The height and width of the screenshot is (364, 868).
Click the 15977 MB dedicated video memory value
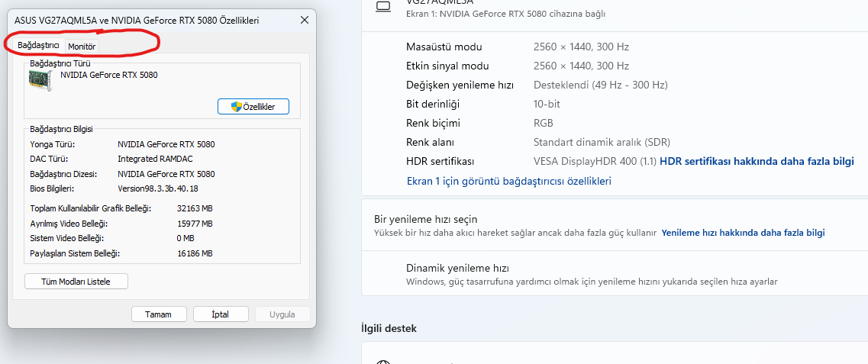tap(195, 224)
